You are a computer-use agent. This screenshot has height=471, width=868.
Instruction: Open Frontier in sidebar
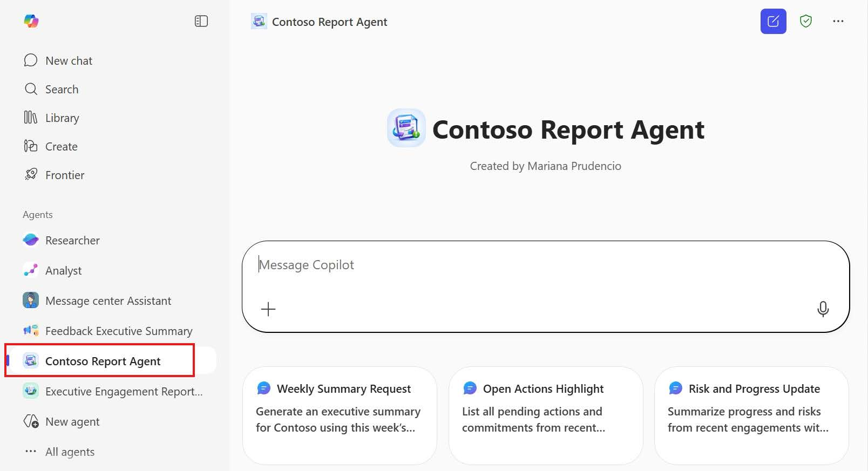54,175
